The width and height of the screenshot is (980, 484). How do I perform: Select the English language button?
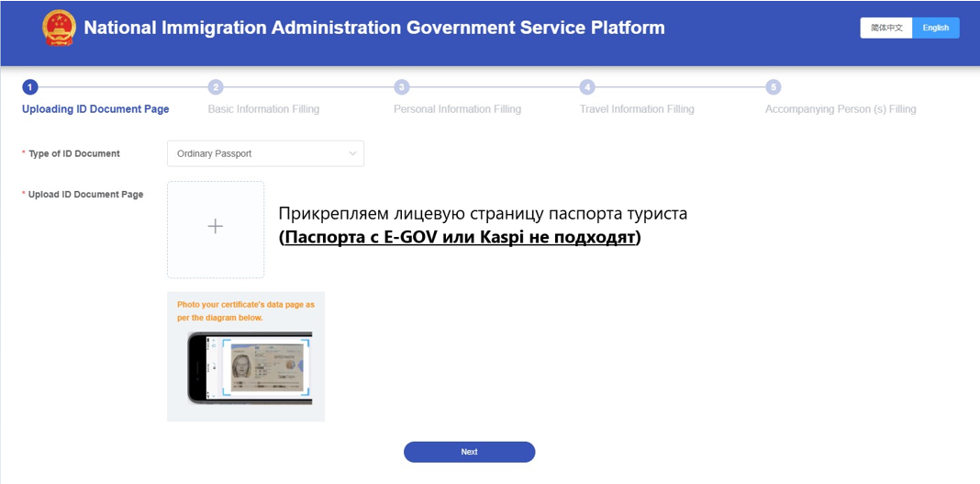936,28
